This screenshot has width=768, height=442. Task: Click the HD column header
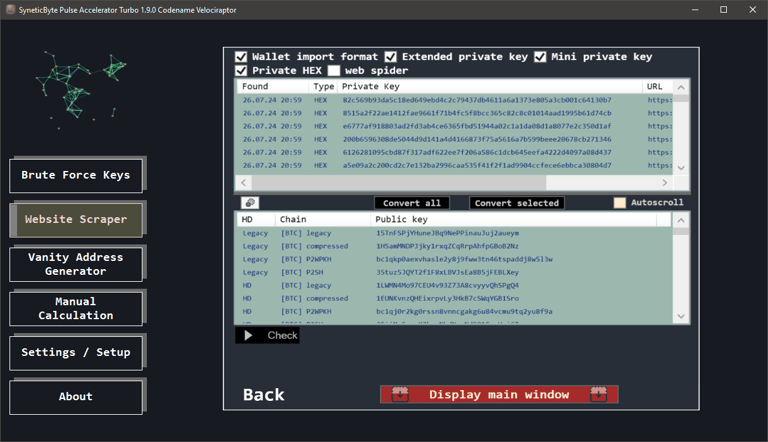pyautogui.click(x=257, y=220)
